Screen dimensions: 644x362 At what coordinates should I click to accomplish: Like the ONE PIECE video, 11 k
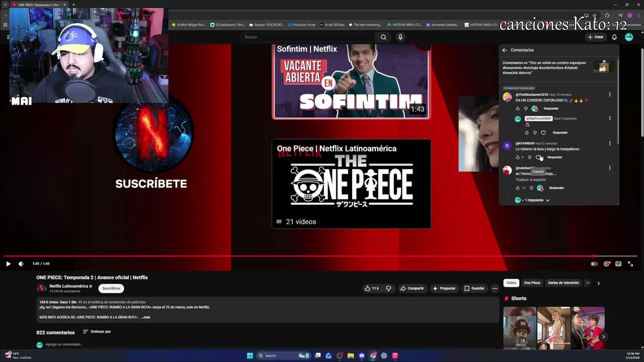coord(372,289)
